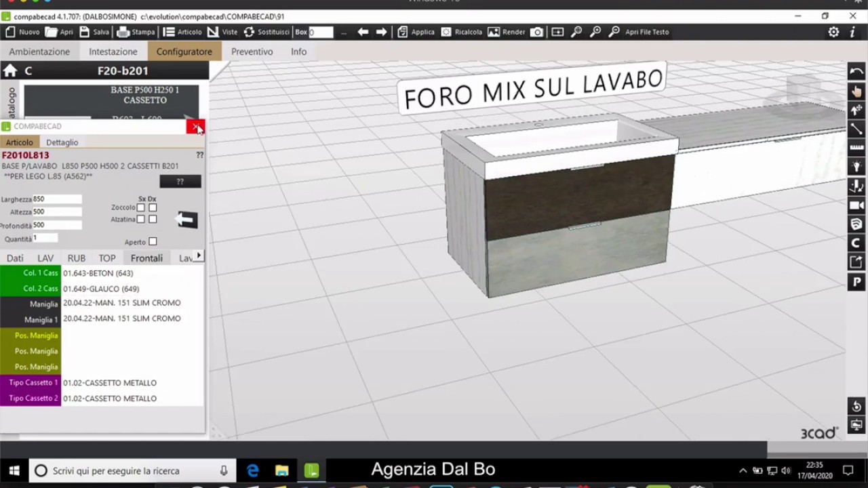
Task: Print with the Stampa button
Action: tap(136, 32)
